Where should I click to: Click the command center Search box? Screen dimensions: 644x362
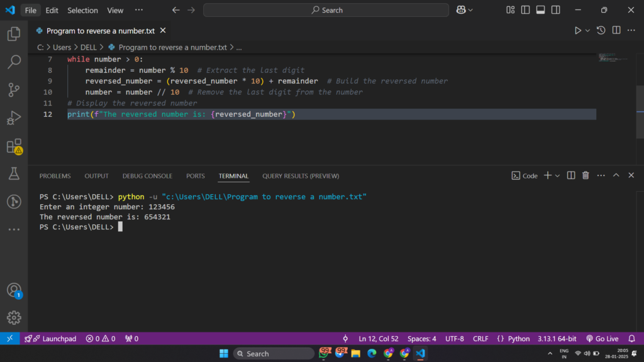[326, 10]
